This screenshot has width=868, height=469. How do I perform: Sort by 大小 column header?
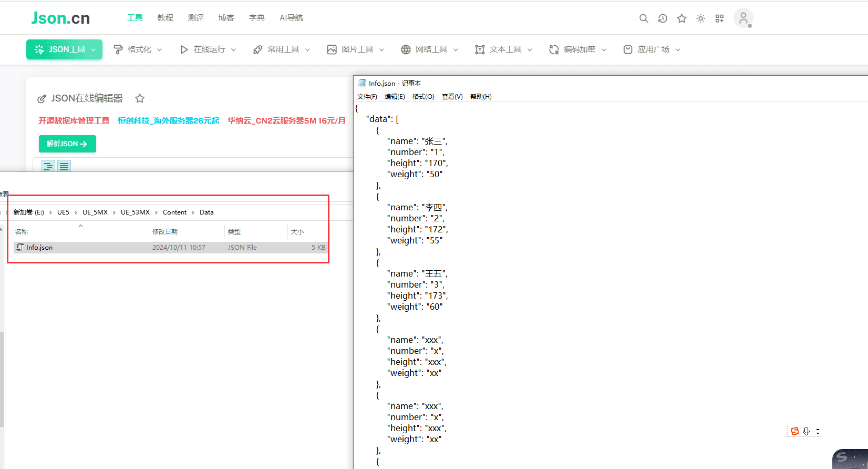297,232
